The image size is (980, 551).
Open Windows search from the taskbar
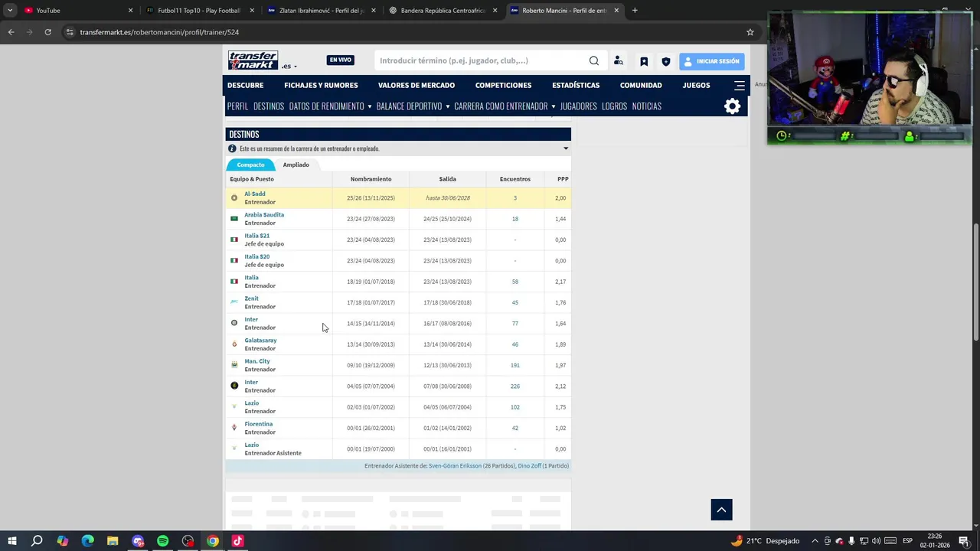tap(37, 541)
